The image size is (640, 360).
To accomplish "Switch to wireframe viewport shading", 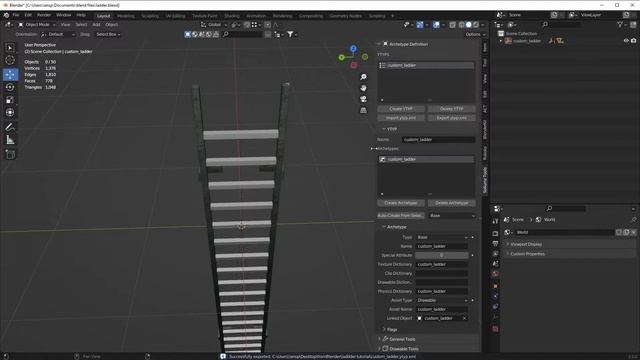I will click(x=462, y=25).
